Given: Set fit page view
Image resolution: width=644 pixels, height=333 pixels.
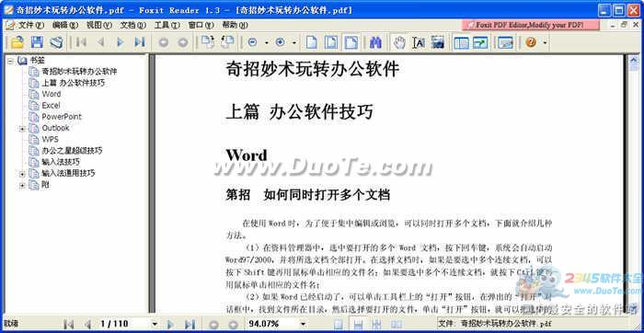Looking at the screenshot, I should point(331,42).
